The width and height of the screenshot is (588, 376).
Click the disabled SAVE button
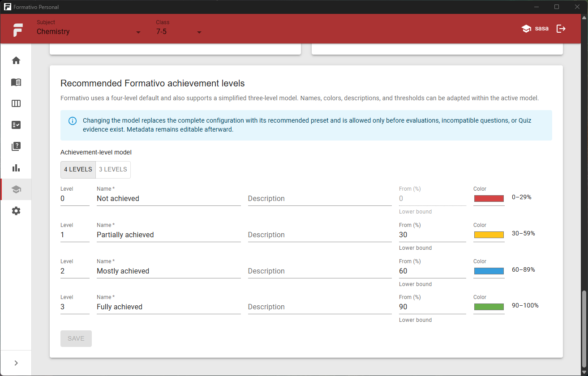(76, 338)
